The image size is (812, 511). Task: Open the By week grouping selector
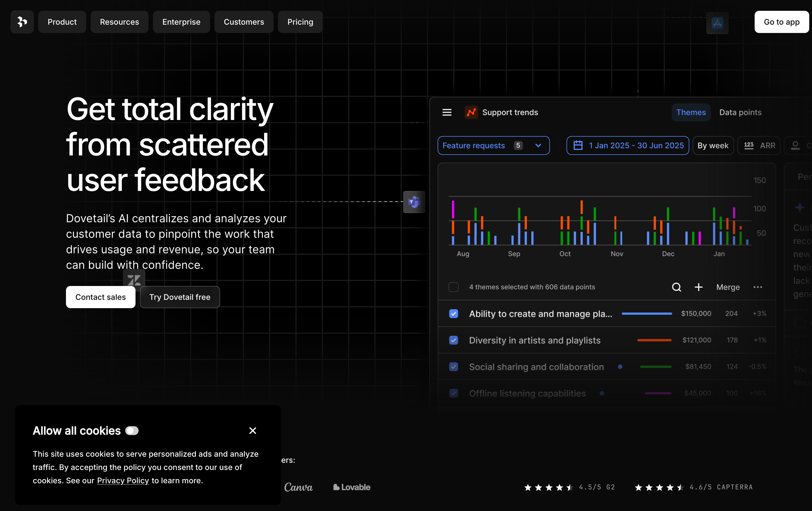click(x=713, y=145)
